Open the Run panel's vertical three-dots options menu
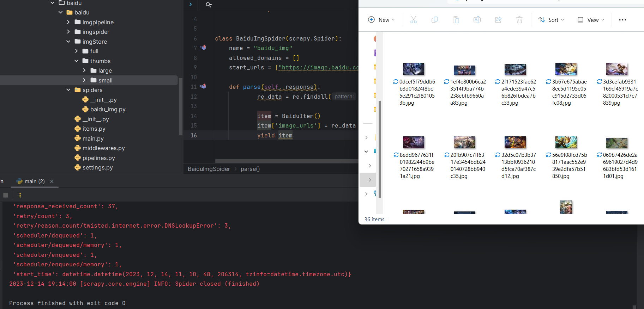This screenshot has height=309, width=644. [20, 195]
